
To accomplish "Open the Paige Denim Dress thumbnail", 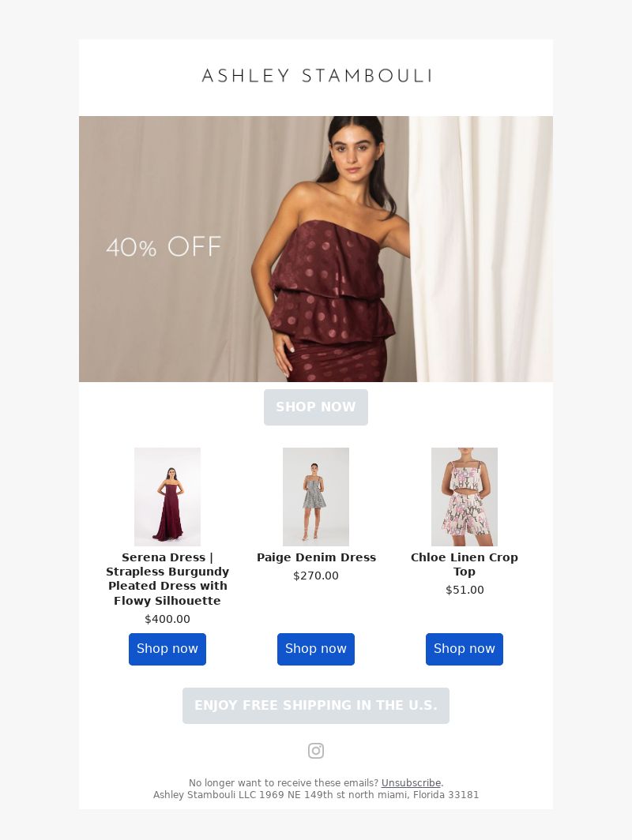I will [316, 497].
